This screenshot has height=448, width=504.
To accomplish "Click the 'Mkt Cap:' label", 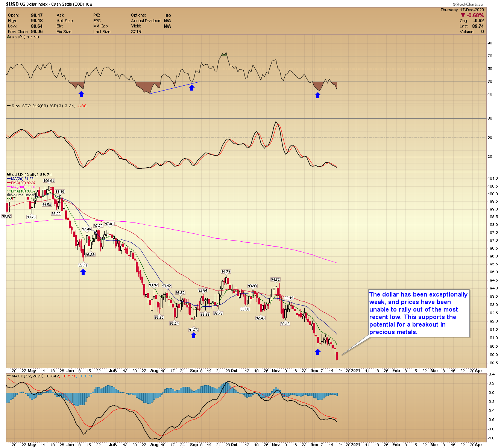I will click(101, 26).
